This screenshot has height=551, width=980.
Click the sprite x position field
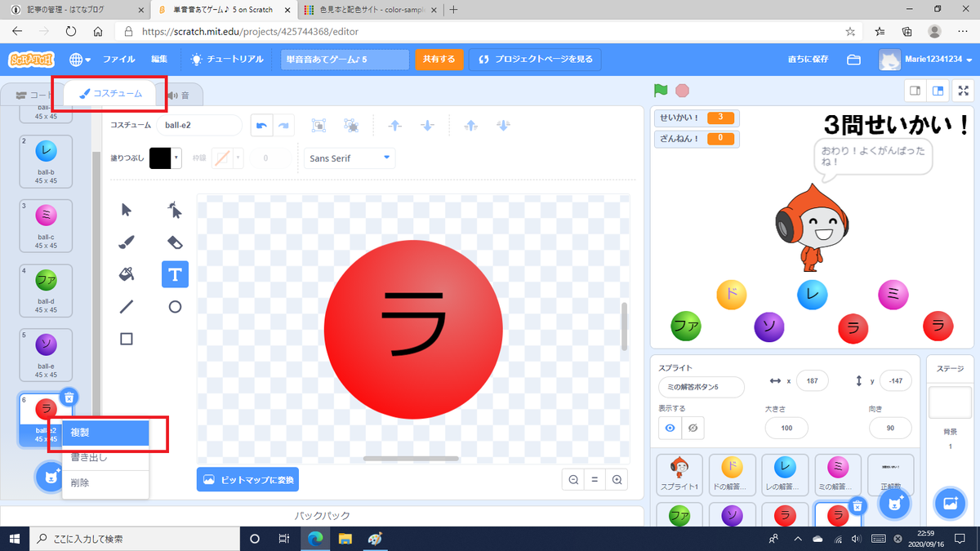(x=812, y=381)
